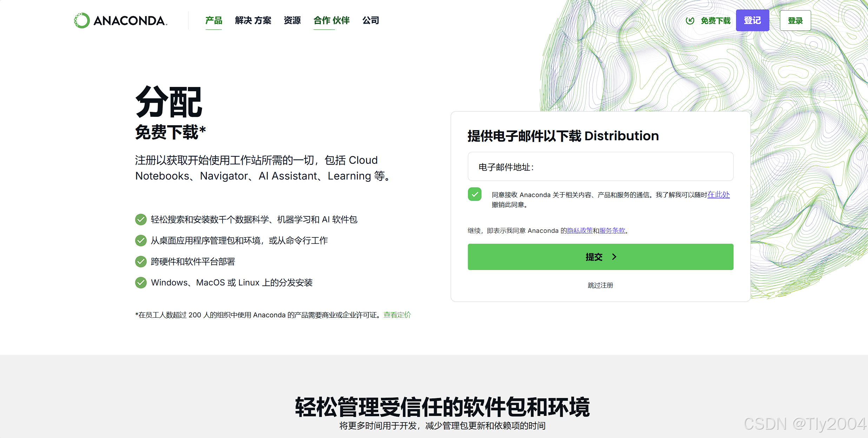Click the Anaconda ring logo icon

pyautogui.click(x=82, y=21)
